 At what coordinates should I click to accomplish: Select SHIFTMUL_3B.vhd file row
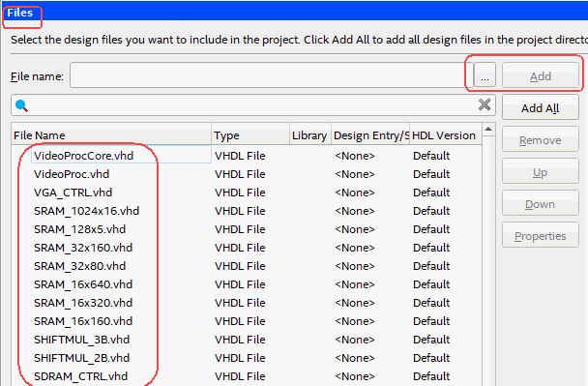[x=247, y=340]
